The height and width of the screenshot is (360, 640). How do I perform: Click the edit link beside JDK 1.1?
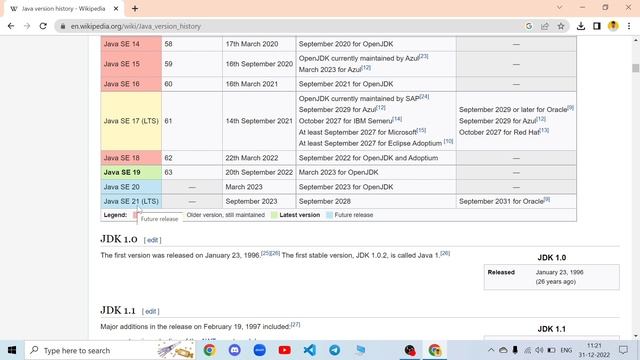151,311
